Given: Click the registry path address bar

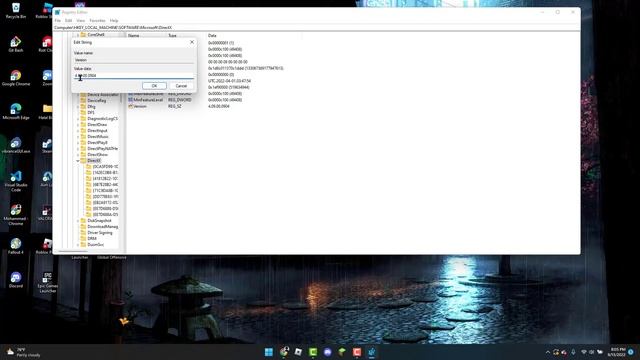Looking at the screenshot, I should click(x=316, y=27).
